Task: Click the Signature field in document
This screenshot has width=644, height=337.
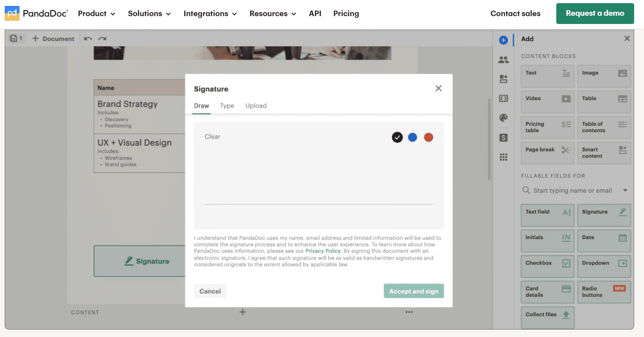Action: [140, 261]
